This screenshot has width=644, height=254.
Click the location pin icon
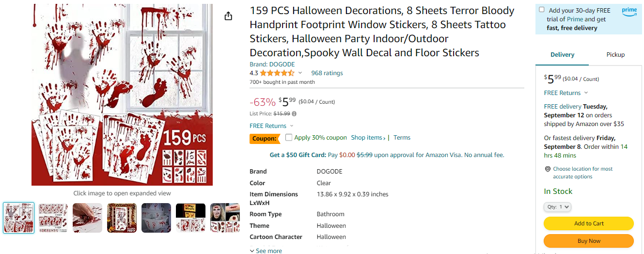pyautogui.click(x=548, y=169)
